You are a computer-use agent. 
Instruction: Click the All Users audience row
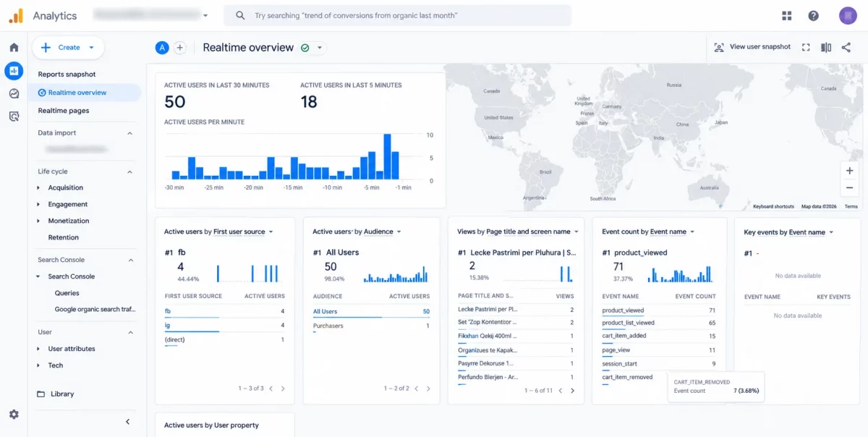pos(371,312)
